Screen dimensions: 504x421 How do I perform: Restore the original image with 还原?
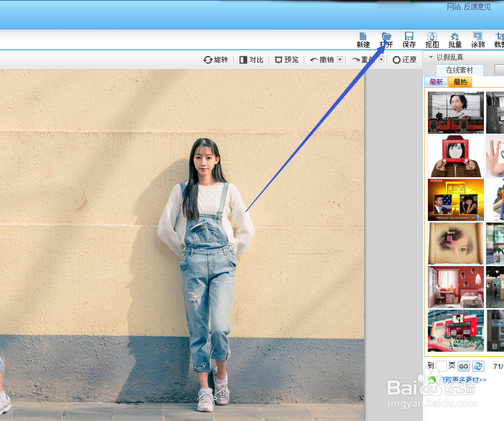tap(404, 60)
